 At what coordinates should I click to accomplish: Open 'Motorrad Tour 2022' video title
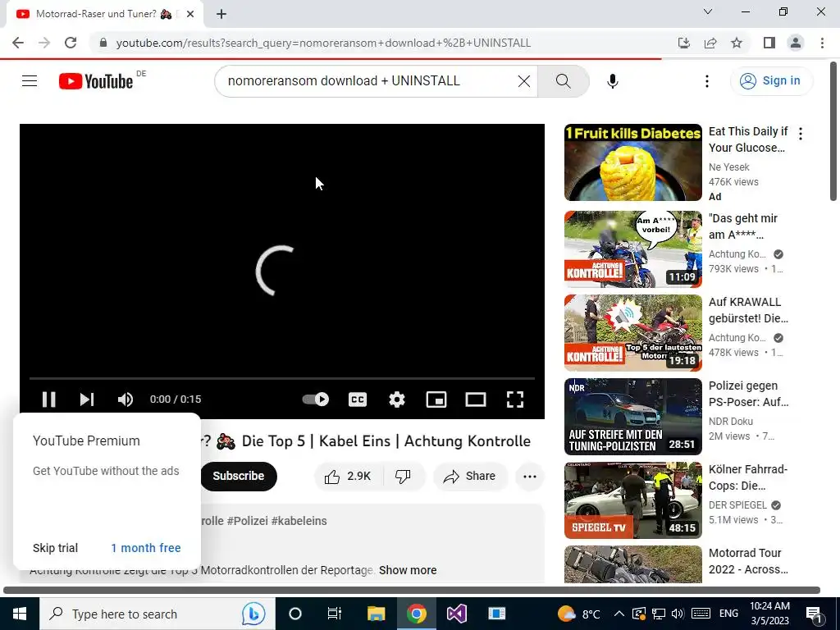748,561
